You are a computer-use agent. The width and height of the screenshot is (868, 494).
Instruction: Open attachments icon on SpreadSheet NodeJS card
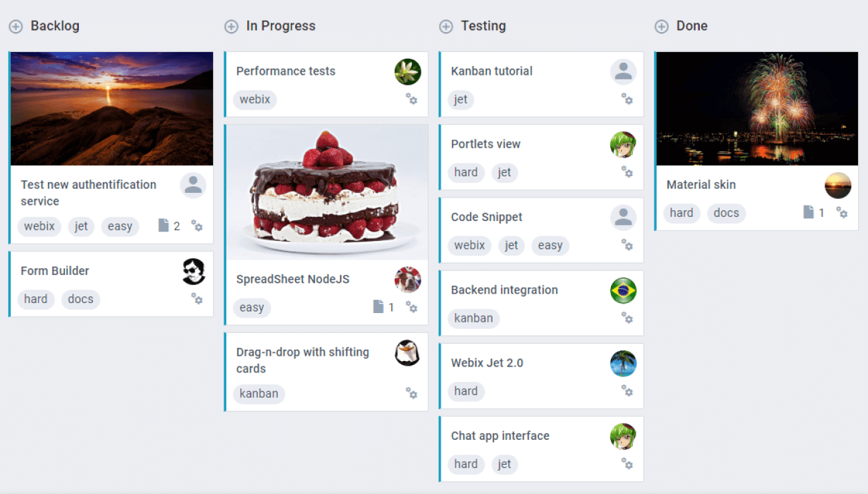pos(379,307)
